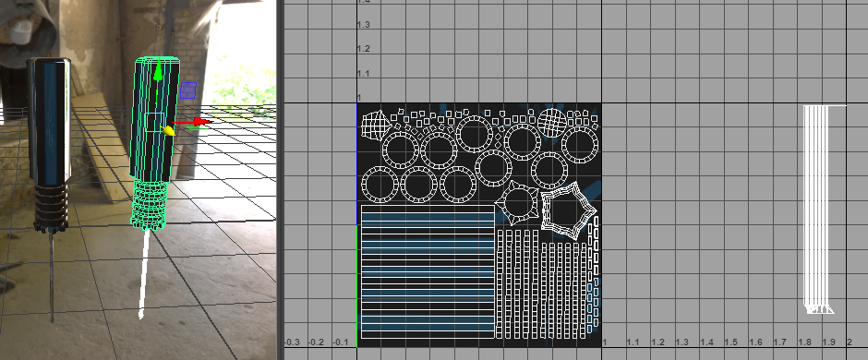
Task: Click the divider between viewport and UV editor
Action: [x=280, y=180]
